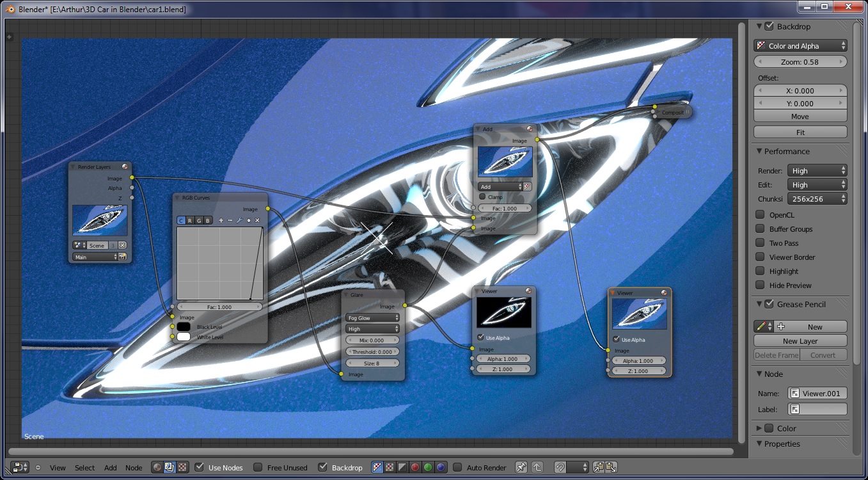The width and height of the screenshot is (868, 480).
Task: Open the Select menu
Action: [x=84, y=468]
